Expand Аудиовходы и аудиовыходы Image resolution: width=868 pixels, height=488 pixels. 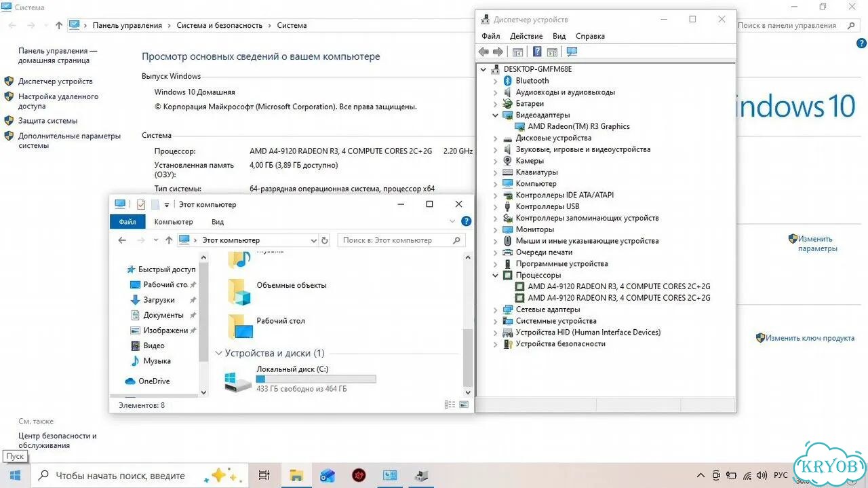[x=495, y=92]
